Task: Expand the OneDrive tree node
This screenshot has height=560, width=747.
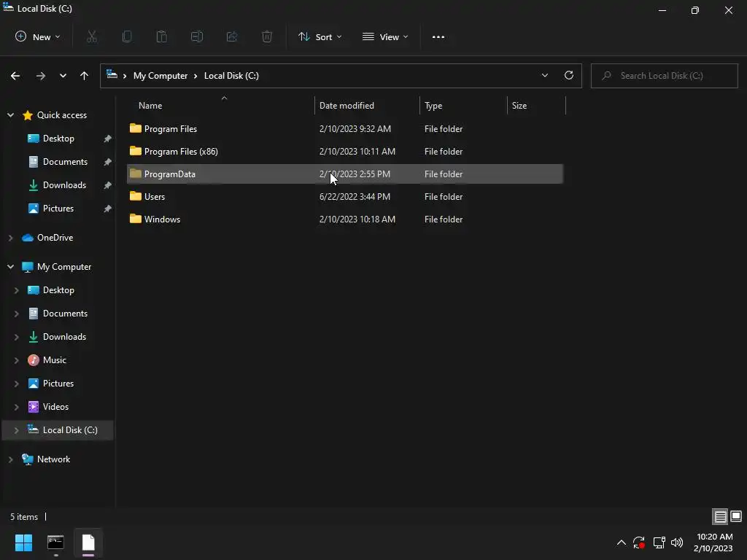Action: (10, 238)
